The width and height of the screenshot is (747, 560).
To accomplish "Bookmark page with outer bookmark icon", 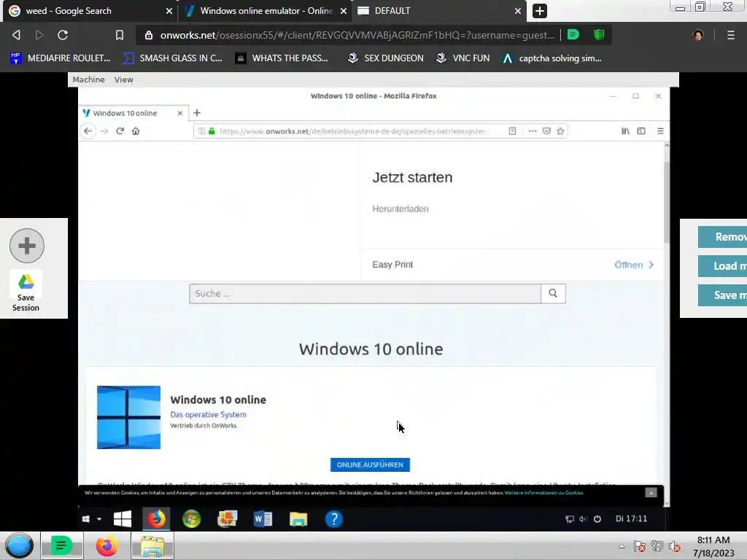I will pyautogui.click(x=120, y=35).
